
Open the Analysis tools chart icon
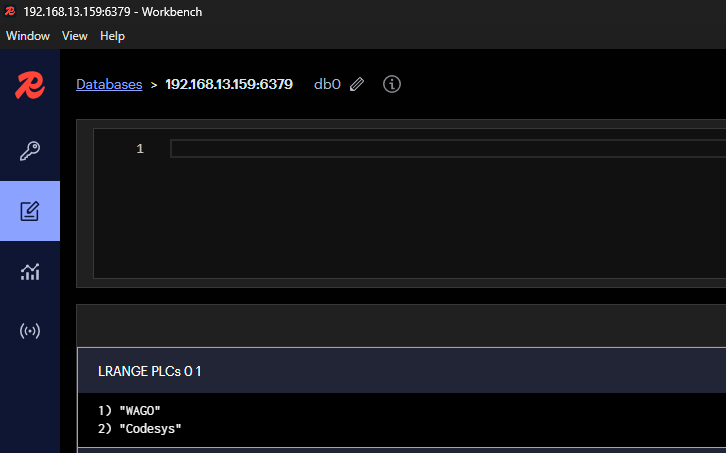30,271
